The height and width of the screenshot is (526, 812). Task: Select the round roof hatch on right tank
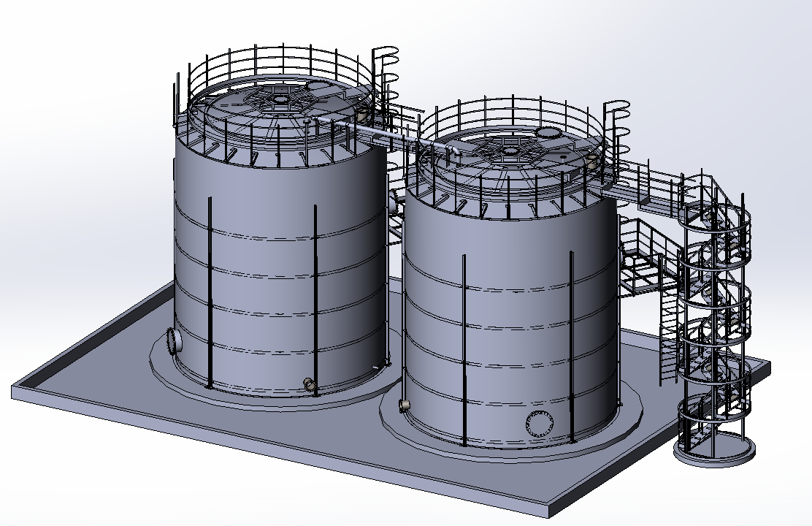(x=548, y=132)
